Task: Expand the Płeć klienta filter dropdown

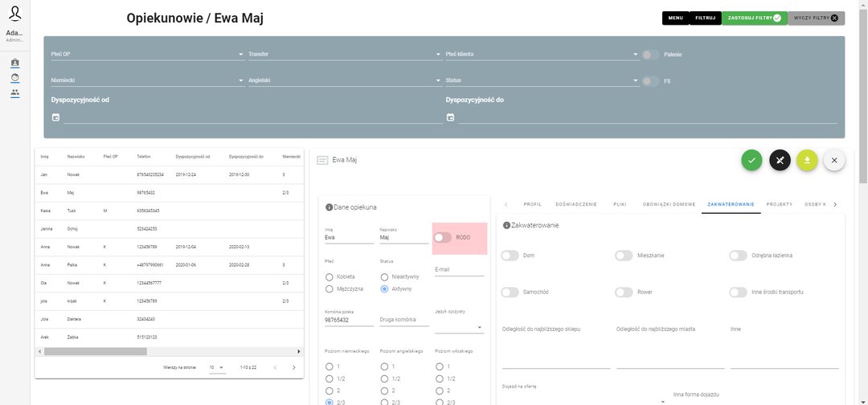Action: 636,55
